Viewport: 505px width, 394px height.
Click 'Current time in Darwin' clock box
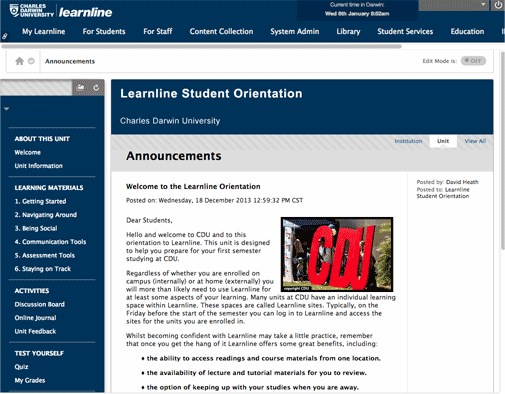357,10
